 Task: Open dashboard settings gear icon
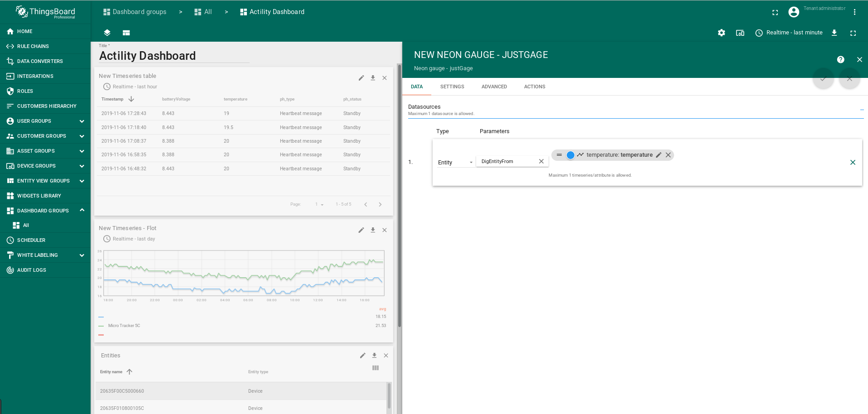point(721,33)
